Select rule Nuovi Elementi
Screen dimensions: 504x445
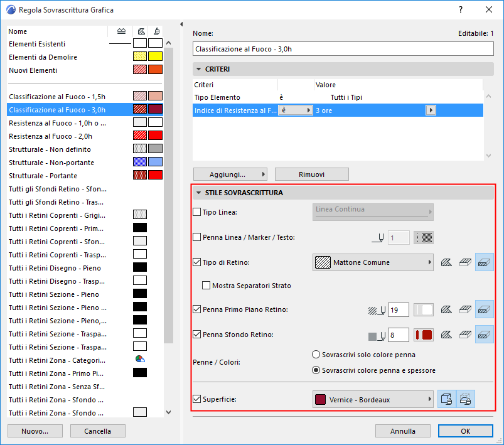click(85, 70)
